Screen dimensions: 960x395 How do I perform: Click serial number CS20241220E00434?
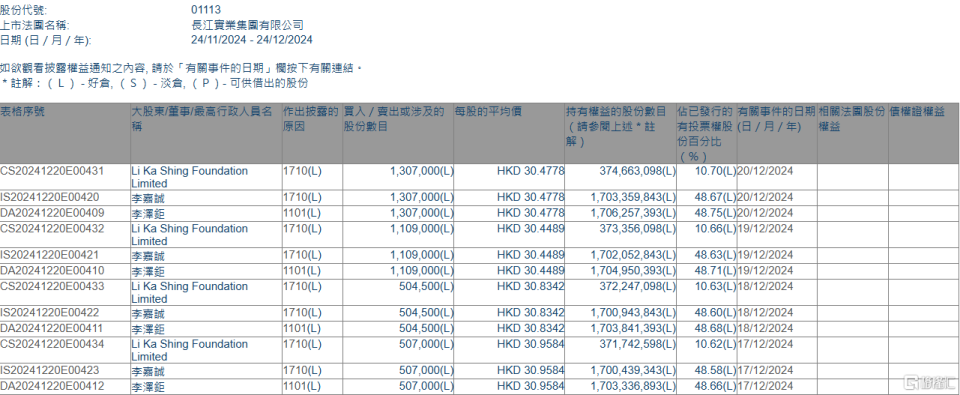point(53,344)
